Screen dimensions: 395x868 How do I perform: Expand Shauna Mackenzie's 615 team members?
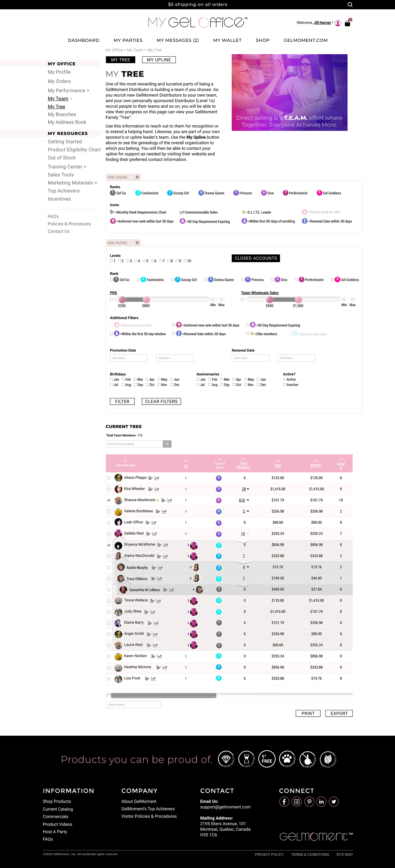click(x=244, y=500)
